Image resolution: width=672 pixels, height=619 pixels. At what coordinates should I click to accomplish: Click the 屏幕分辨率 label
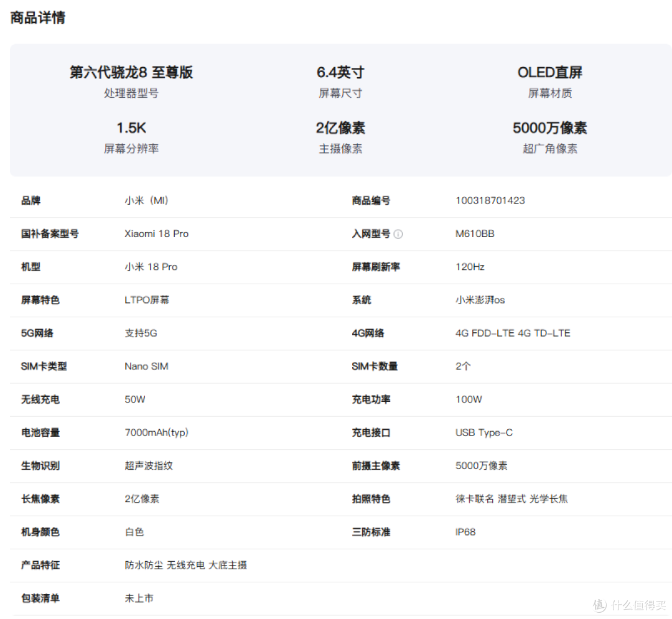pos(131,149)
